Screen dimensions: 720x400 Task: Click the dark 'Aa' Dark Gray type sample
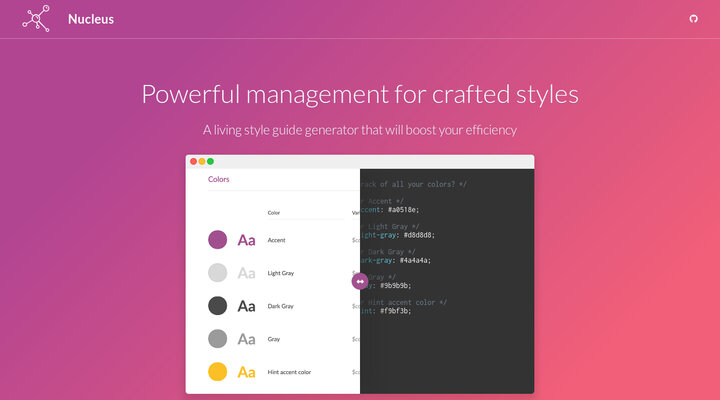[x=246, y=306]
